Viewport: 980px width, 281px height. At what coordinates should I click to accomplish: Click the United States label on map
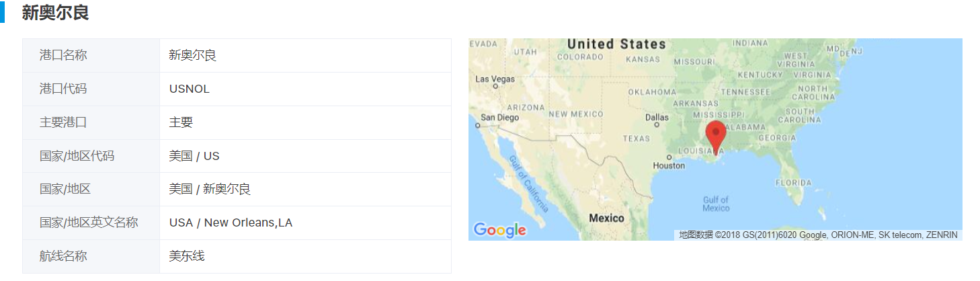point(616,44)
